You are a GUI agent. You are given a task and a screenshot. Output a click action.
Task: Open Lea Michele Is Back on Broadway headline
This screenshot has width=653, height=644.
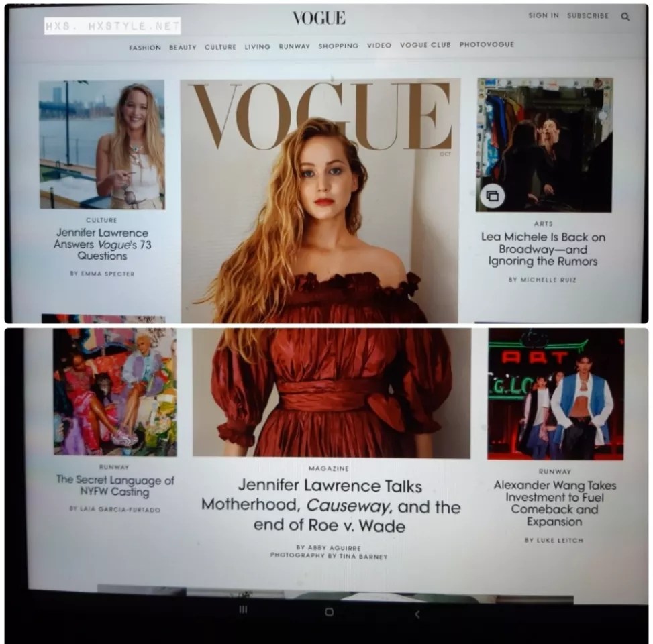pos(543,249)
